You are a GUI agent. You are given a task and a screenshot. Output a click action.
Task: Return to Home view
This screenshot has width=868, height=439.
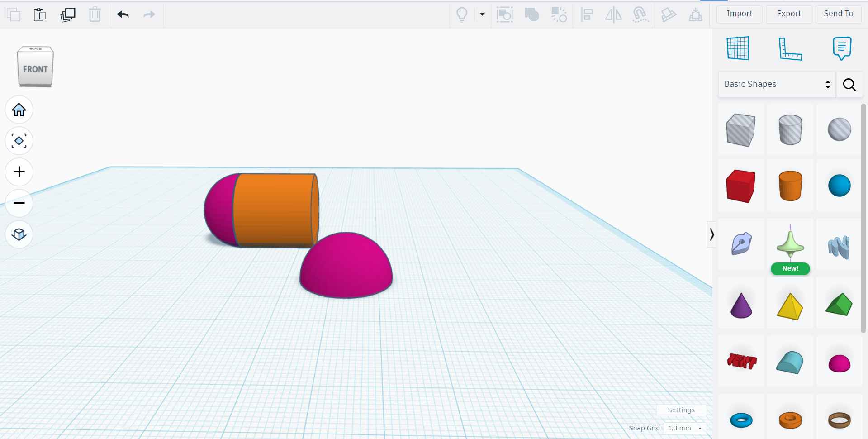coord(19,110)
